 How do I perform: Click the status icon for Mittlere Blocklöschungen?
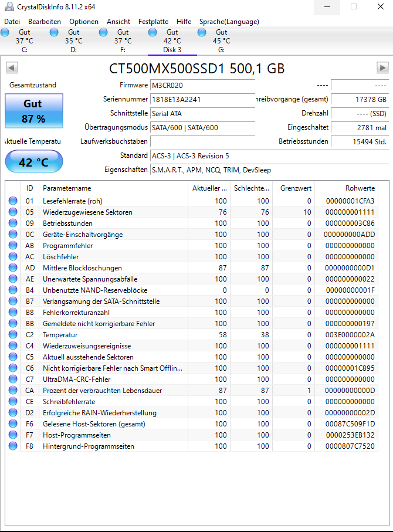click(13, 267)
